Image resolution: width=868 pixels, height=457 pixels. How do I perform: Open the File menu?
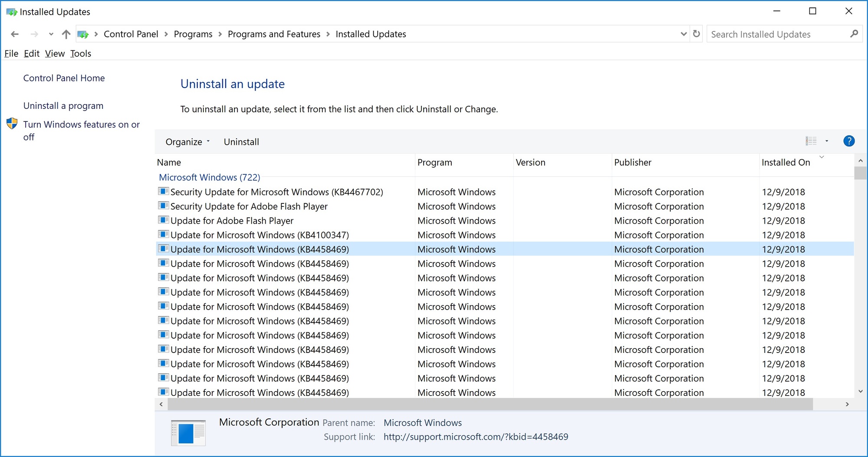(11, 53)
